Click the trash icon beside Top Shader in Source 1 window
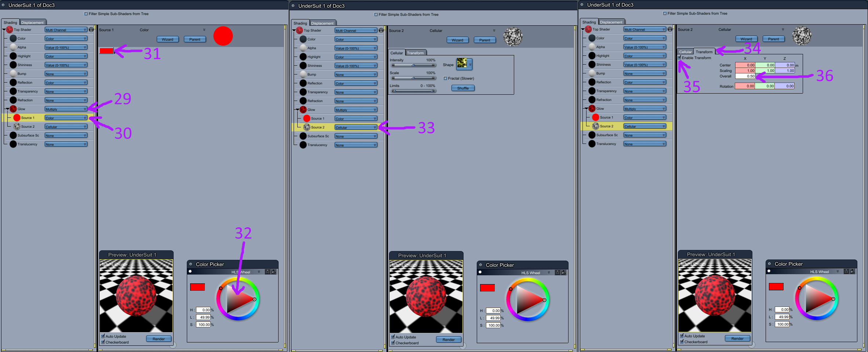The image size is (868, 352). pos(91,29)
